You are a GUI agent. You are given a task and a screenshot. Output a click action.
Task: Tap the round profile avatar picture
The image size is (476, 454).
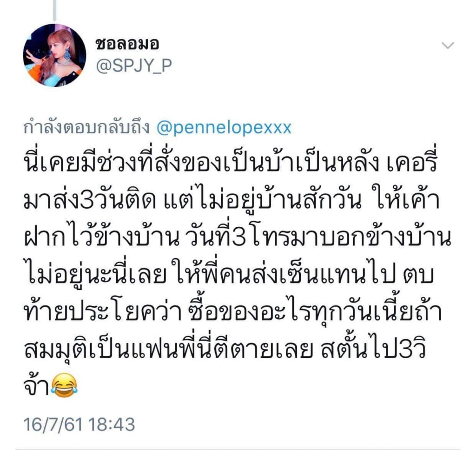point(55,55)
